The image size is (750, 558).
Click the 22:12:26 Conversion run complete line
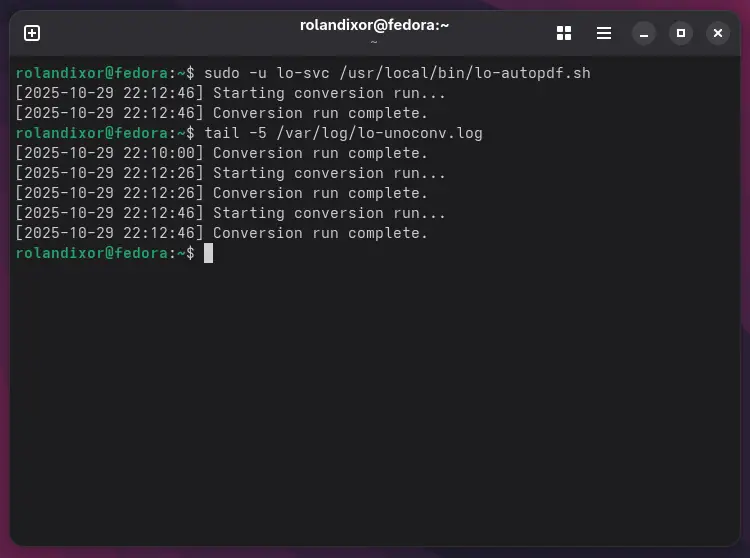(x=221, y=193)
